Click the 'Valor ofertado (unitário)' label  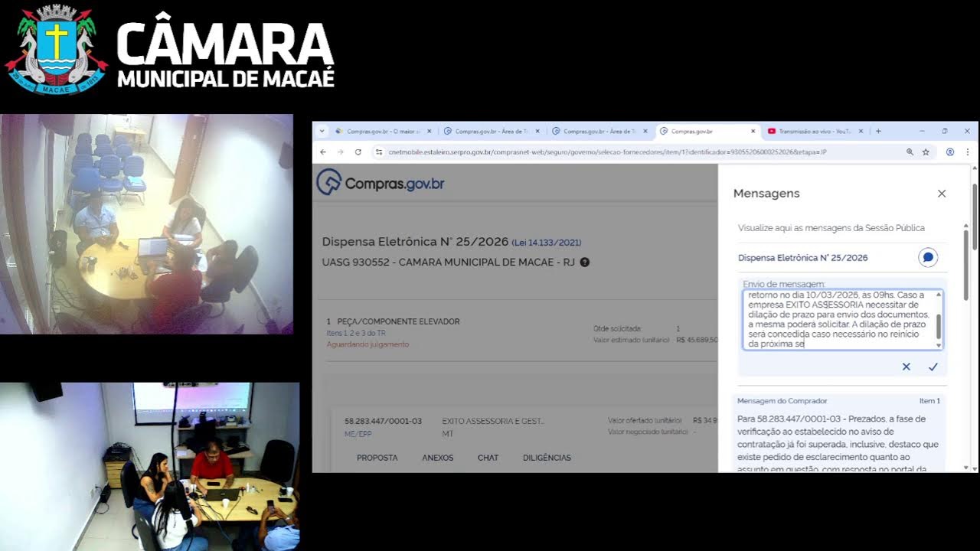click(645, 420)
